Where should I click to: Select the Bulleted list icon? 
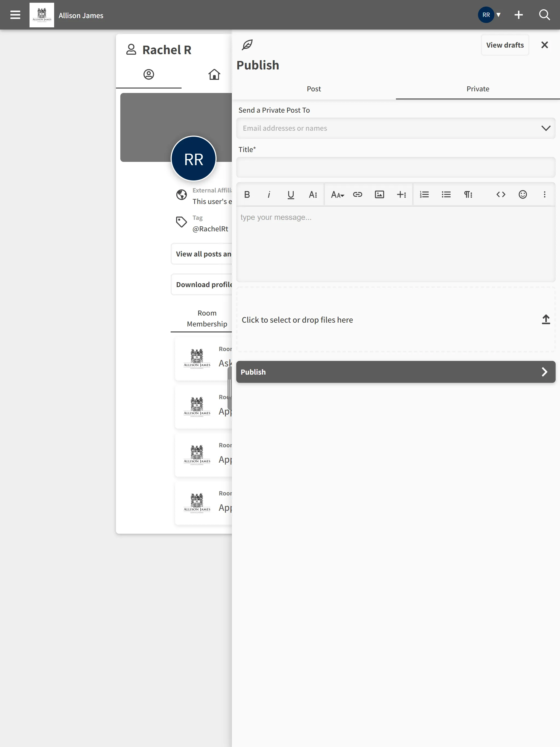446,194
